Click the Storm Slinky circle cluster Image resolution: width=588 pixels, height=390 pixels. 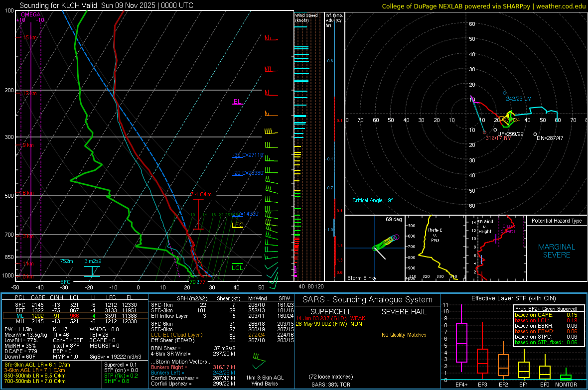386,242
